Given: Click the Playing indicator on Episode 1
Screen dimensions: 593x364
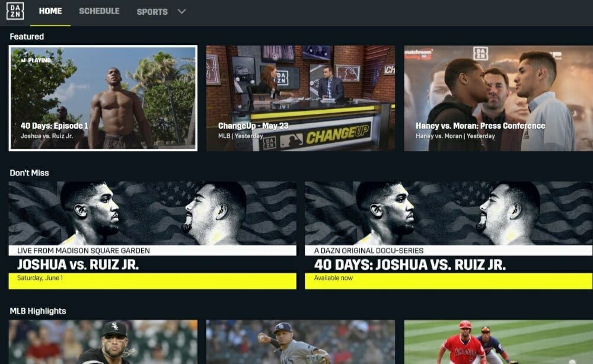Looking at the screenshot, I should (x=36, y=60).
